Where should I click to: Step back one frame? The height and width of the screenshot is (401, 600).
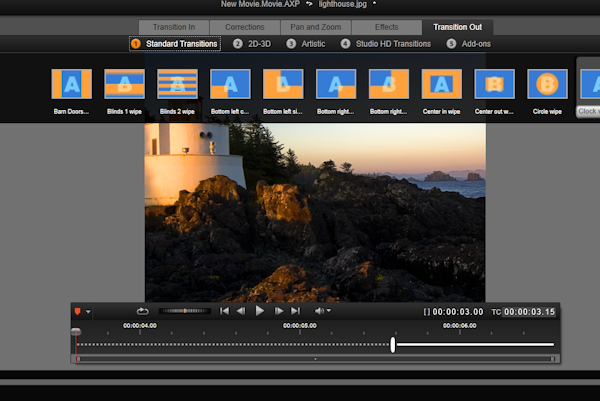tap(243, 311)
